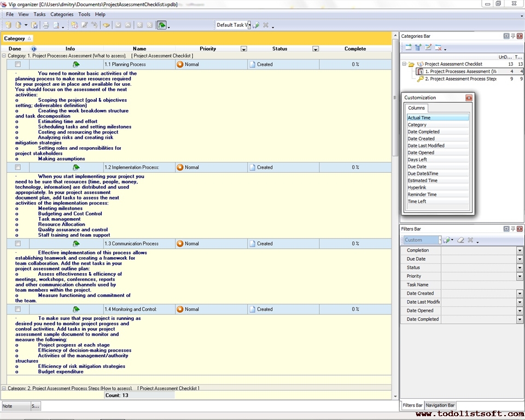Image resolution: width=525 pixels, height=420 pixels.
Task: Click the edit category pencil icon
Action: click(428, 48)
